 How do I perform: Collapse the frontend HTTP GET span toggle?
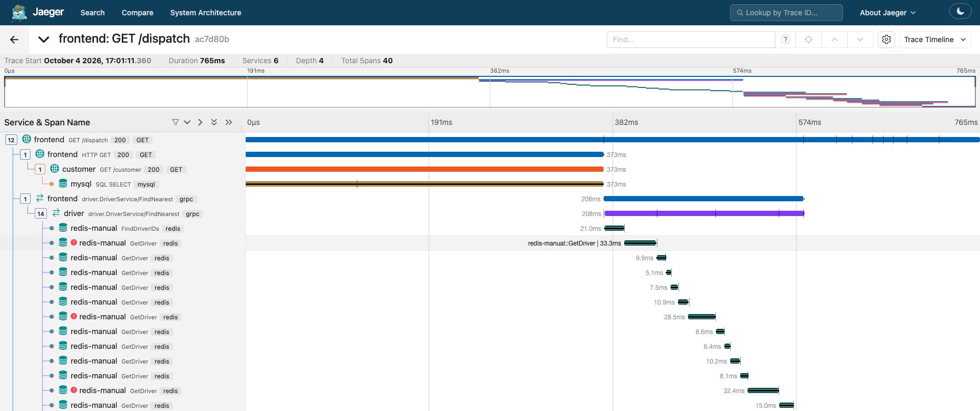pyautogui.click(x=25, y=154)
